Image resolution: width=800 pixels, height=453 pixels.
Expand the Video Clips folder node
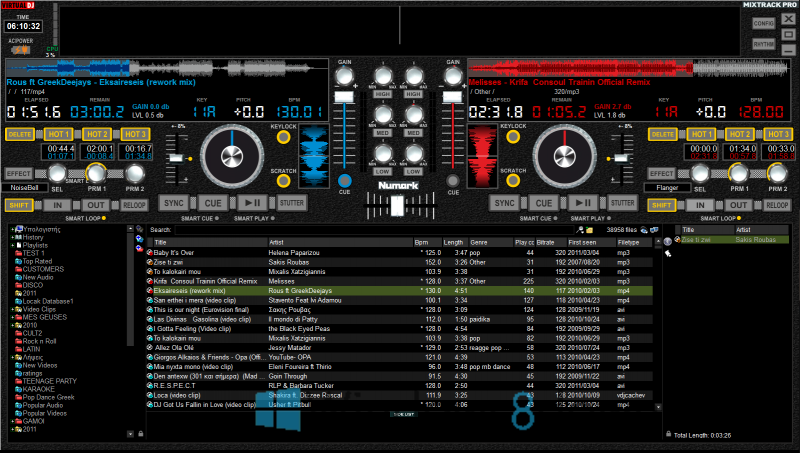tap(12, 309)
